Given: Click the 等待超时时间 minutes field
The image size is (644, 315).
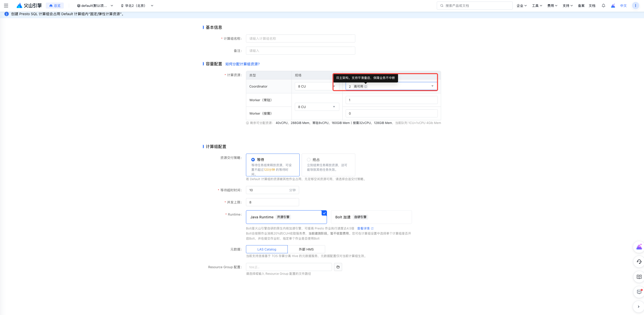Looking at the screenshot, I should pyautogui.click(x=273, y=190).
